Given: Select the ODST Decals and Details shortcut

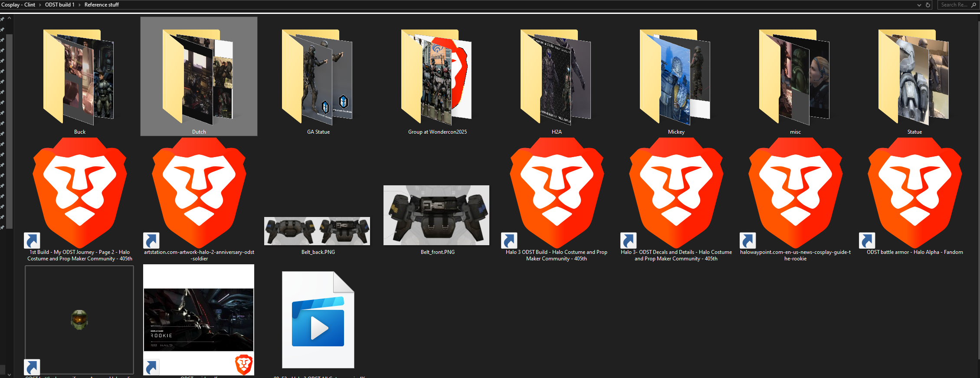Looking at the screenshot, I should coord(676,200).
